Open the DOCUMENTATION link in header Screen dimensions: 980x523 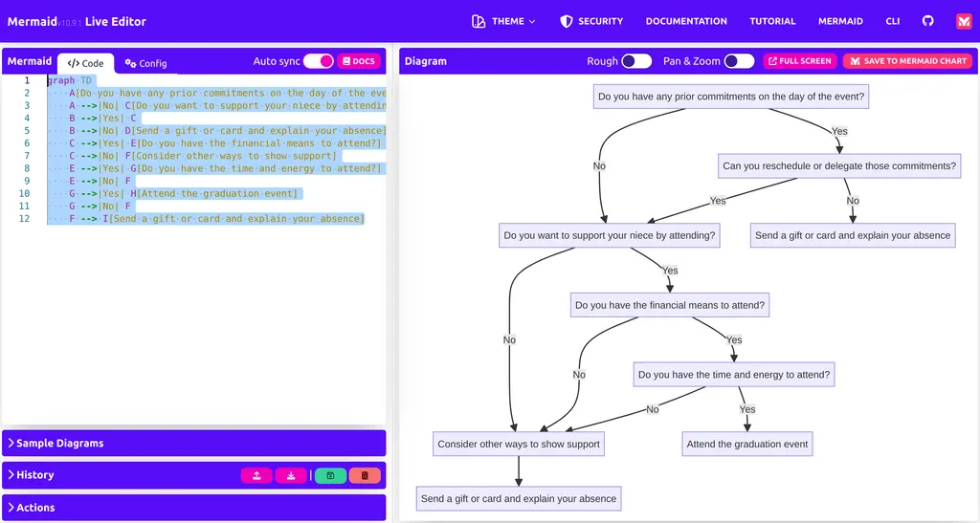tap(686, 21)
